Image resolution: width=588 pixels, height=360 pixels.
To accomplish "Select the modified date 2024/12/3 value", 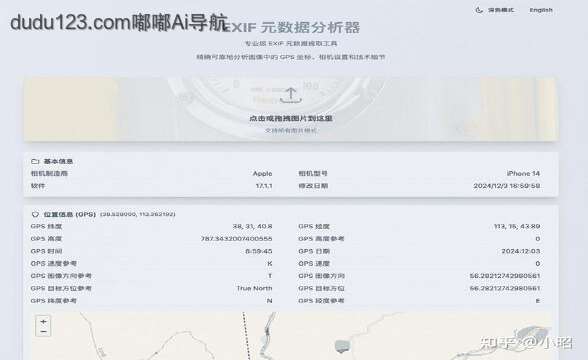I will coord(507,186).
